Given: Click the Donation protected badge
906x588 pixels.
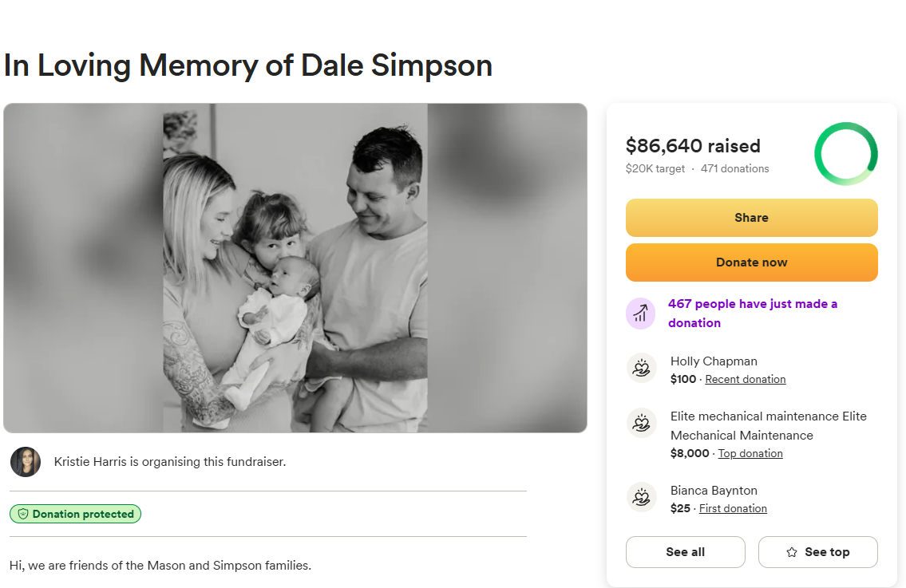Looking at the screenshot, I should [x=76, y=515].
